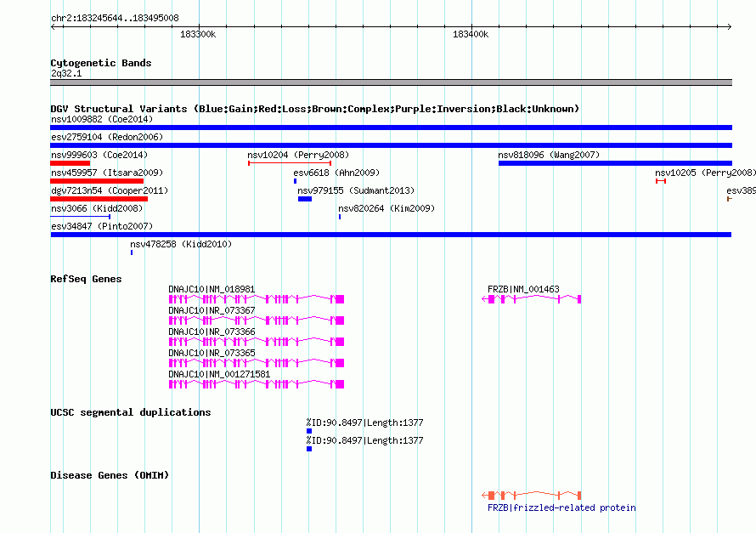This screenshot has height=533, width=756.
Task: Open DNAJC10|NR_073367 transcript label
Action: click(212, 310)
